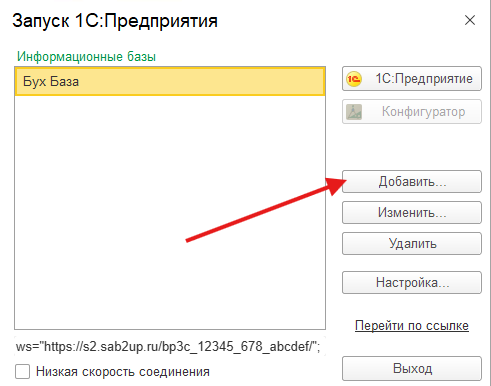491x386 pixels.
Task: Select the Бух База information base
Action: pyautogui.click(x=170, y=81)
